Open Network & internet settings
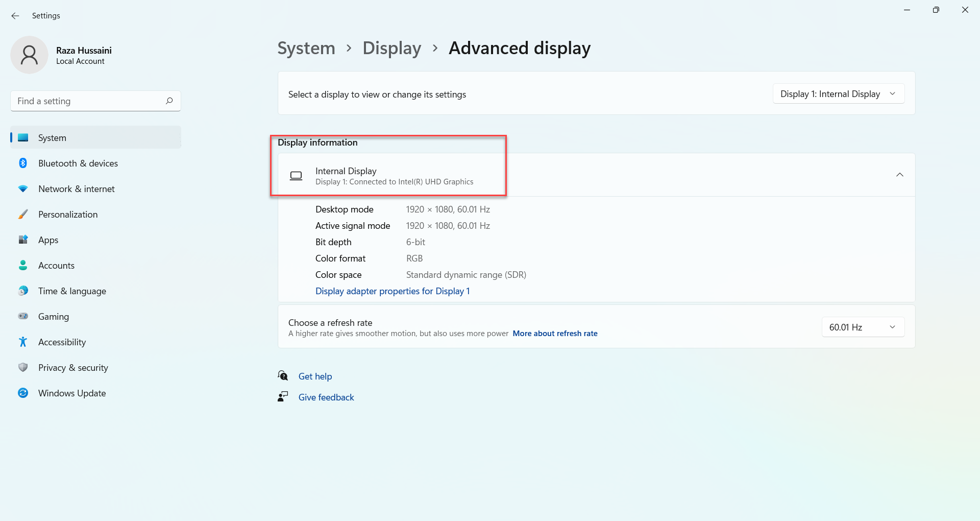This screenshot has width=980, height=521. point(76,188)
